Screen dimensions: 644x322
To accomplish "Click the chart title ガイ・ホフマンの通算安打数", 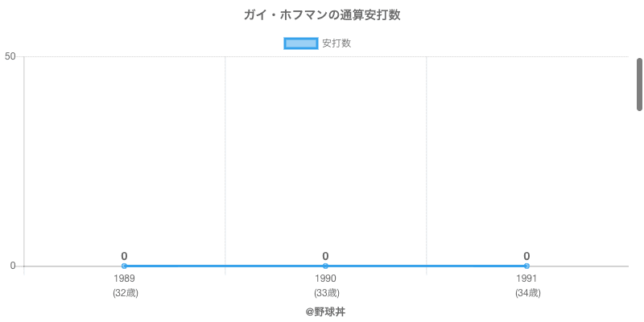I will pos(322,15).
